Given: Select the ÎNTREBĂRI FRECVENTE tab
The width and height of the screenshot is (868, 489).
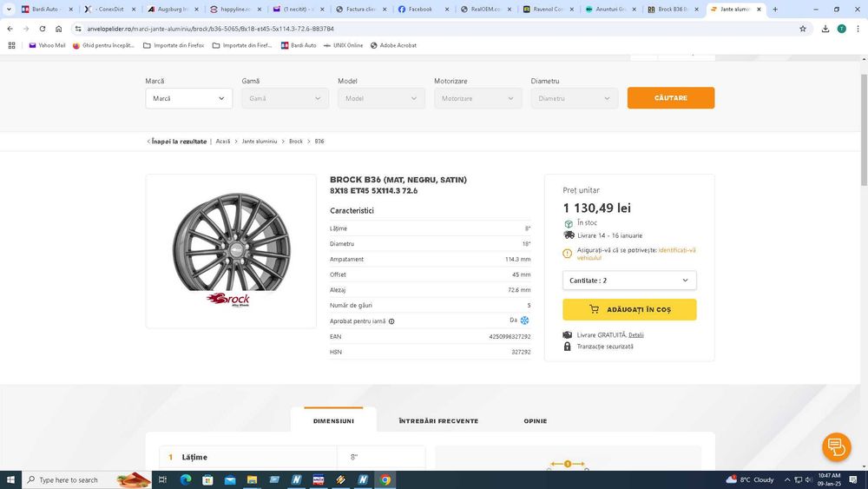Looking at the screenshot, I should [x=438, y=421].
